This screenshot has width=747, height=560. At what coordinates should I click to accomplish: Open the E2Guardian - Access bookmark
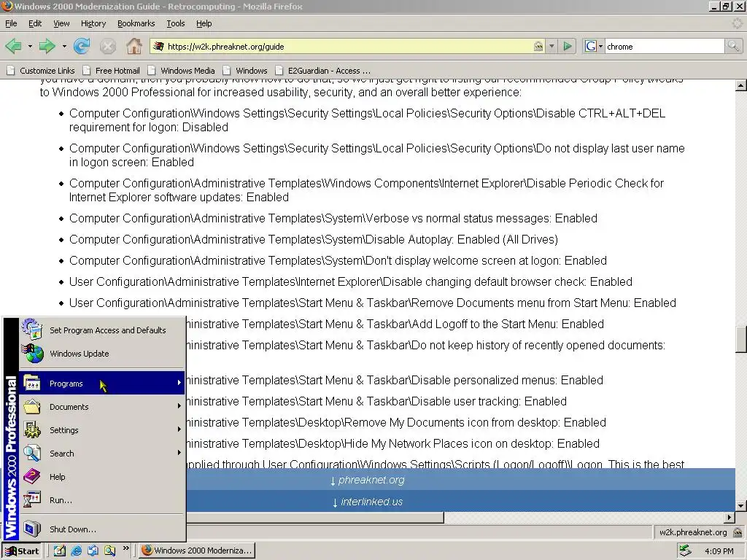[x=323, y=71]
